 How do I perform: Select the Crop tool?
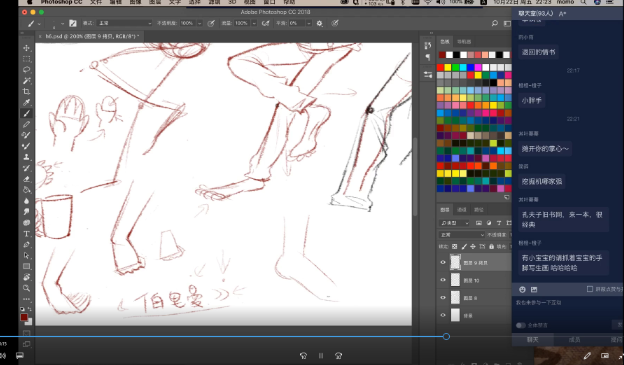coord(27,92)
